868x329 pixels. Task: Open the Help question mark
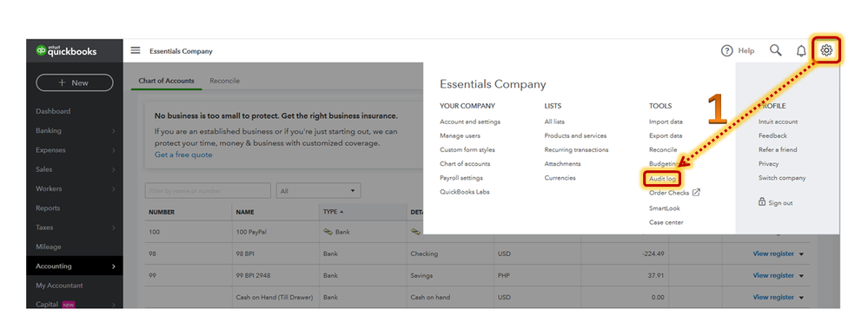[727, 51]
